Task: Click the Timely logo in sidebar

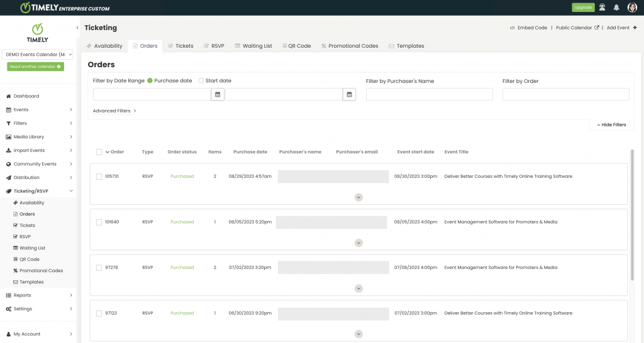Action: pos(37,33)
